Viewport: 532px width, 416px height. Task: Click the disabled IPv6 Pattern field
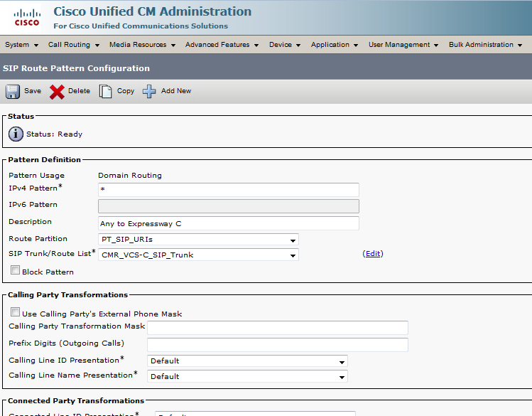pos(229,206)
